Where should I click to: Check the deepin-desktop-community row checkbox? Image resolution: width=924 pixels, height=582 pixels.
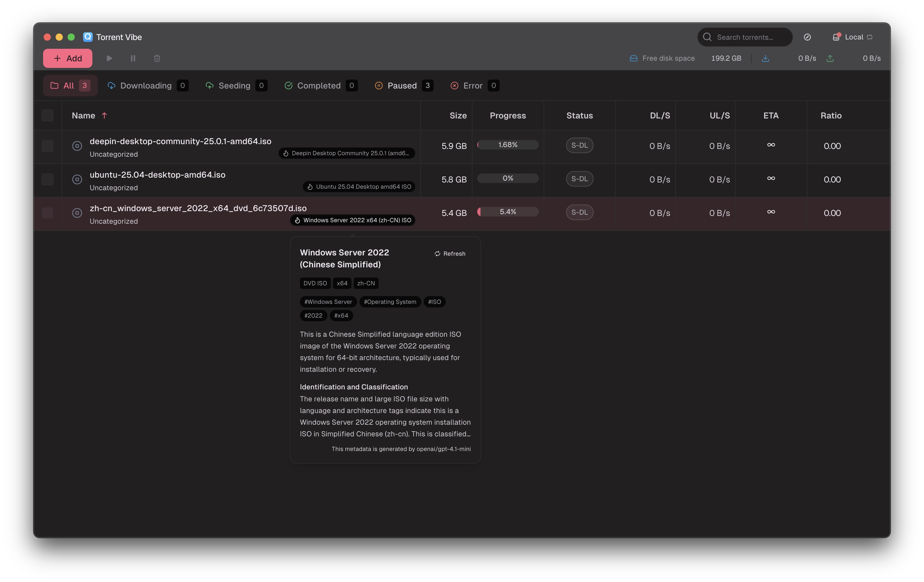tap(48, 146)
